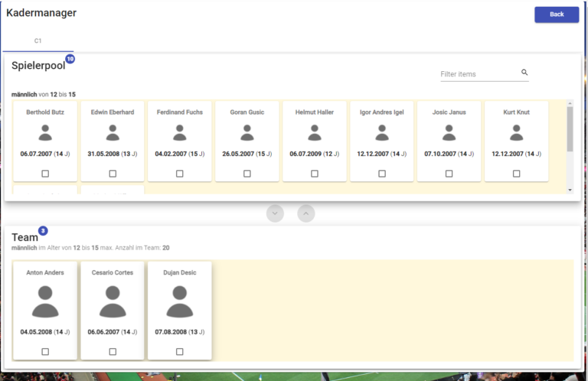Click Ferdinand Fuchs' person icon

click(x=180, y=132)
